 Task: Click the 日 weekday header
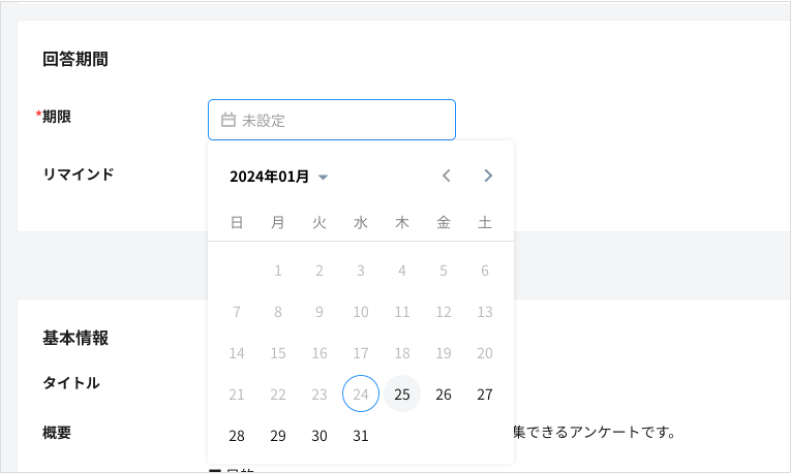236,222
